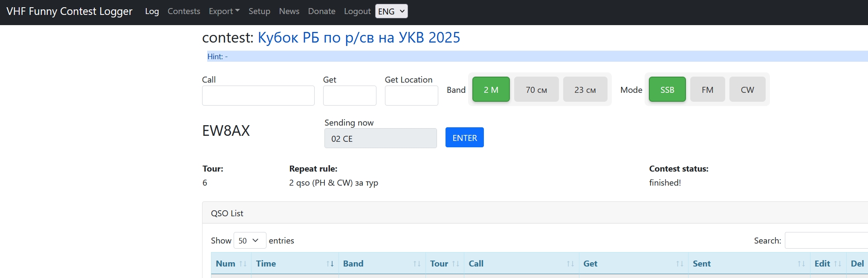Select the 23 см band
The image size is (868, 278).
pos(585,90)
